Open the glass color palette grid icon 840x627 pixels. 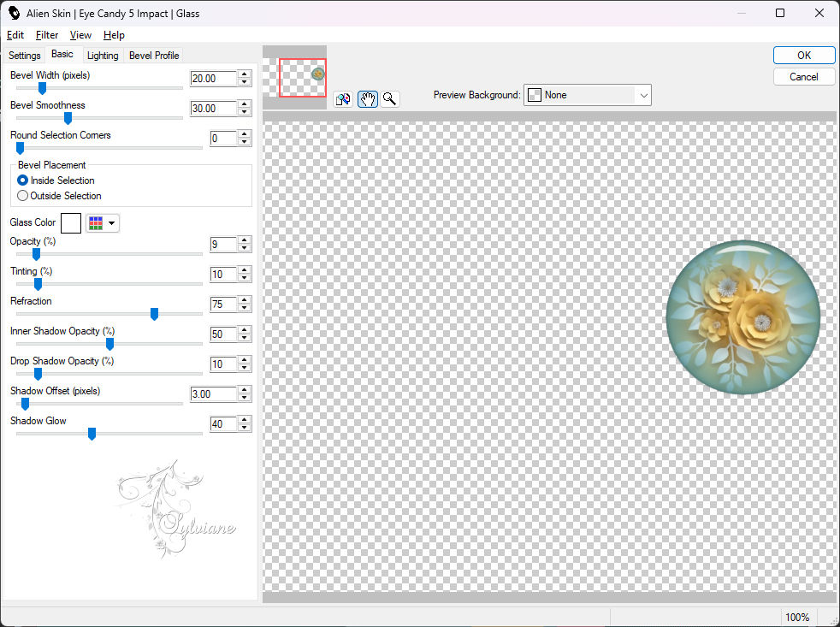pyautogui.click(x=96, y=223)
